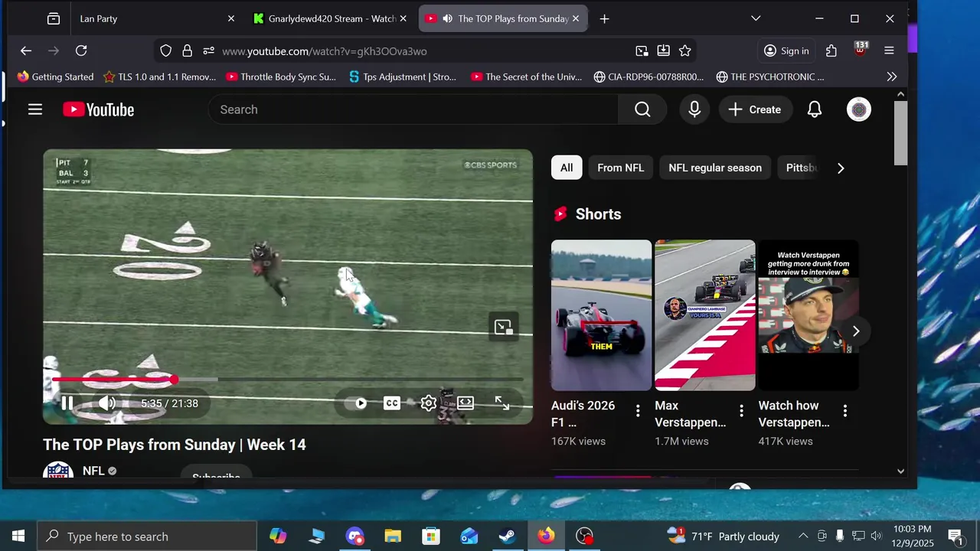This screenshot has width=980, height=551.
Task: Enter full screen video mode
Action: 502,403
